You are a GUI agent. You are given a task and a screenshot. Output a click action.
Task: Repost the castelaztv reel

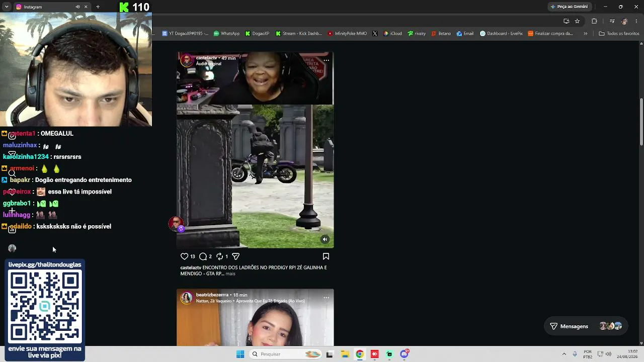pyautogui.click(x=219, y=256)
